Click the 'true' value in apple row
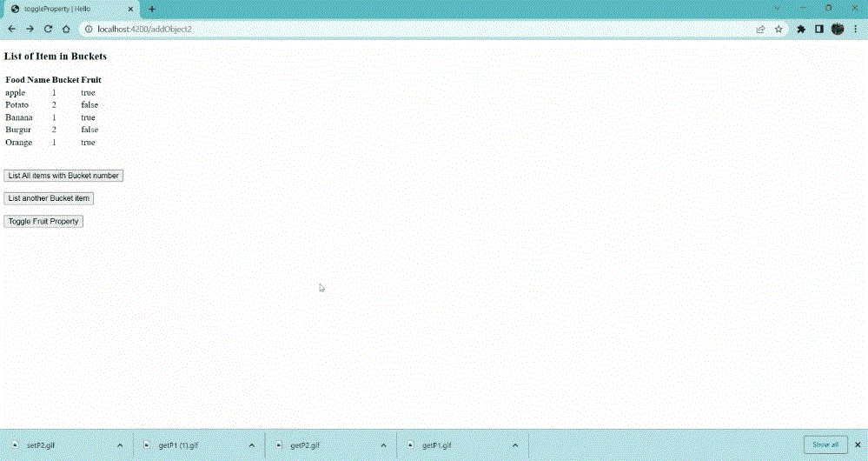This screenshot has width=868, height=461. coord(88,92)
